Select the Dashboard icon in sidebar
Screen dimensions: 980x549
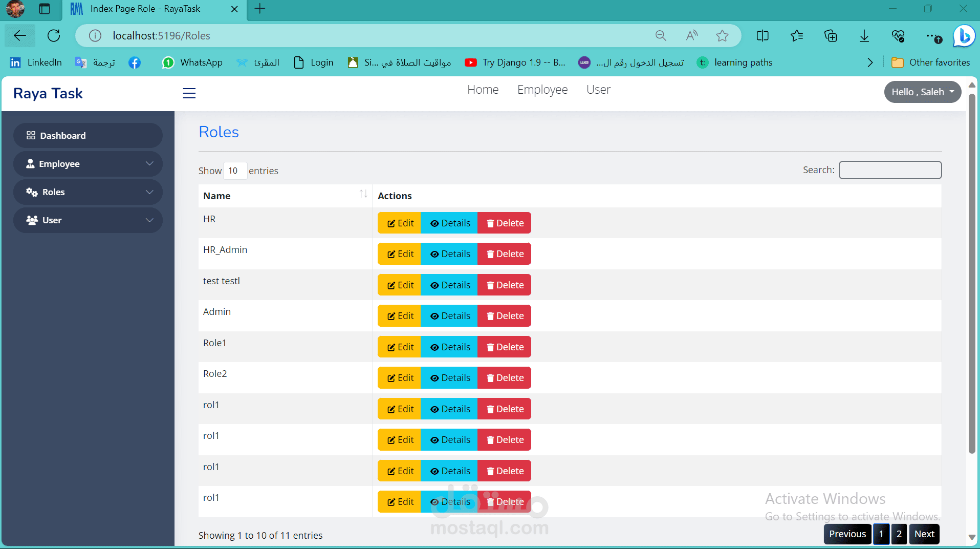[x=31, y=135]
